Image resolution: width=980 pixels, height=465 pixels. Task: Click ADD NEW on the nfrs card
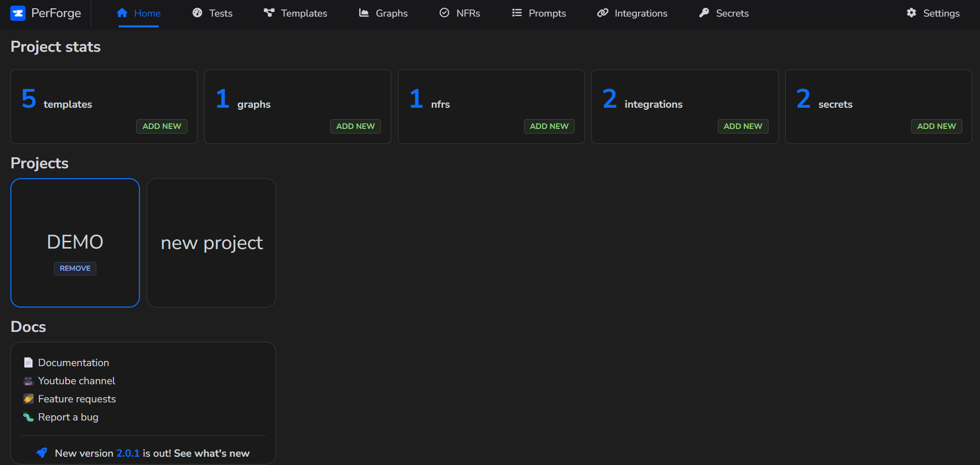[x=549, y=126]
